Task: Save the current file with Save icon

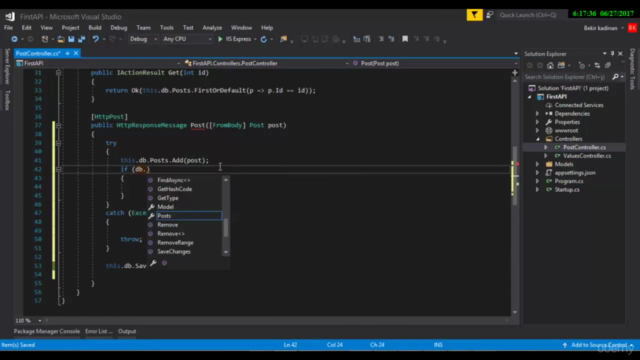Action: point(71,39)
